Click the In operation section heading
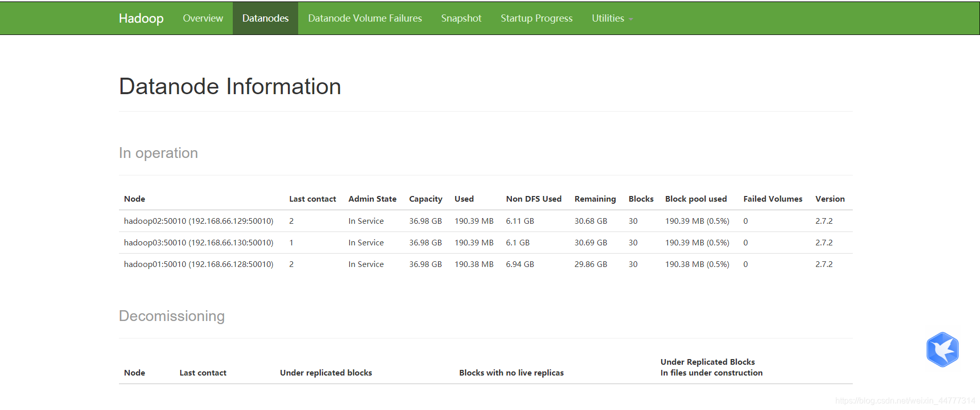This screenshot has width=980, height=410. click(159, 153)
